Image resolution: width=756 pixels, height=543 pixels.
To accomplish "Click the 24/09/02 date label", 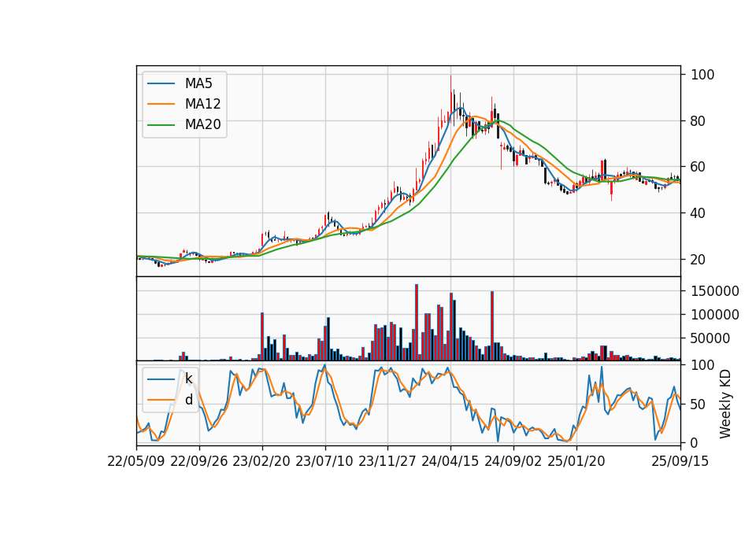I will click(x=513, y=461).
